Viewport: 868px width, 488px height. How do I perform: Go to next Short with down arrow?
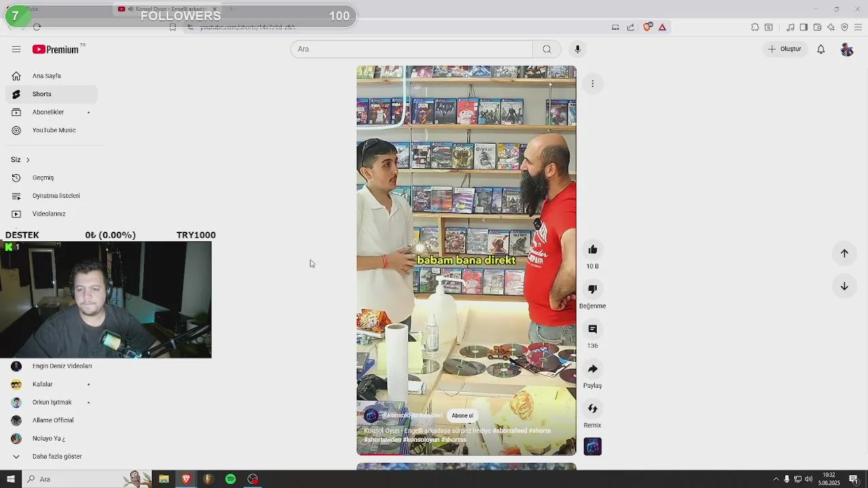(844, 286)
